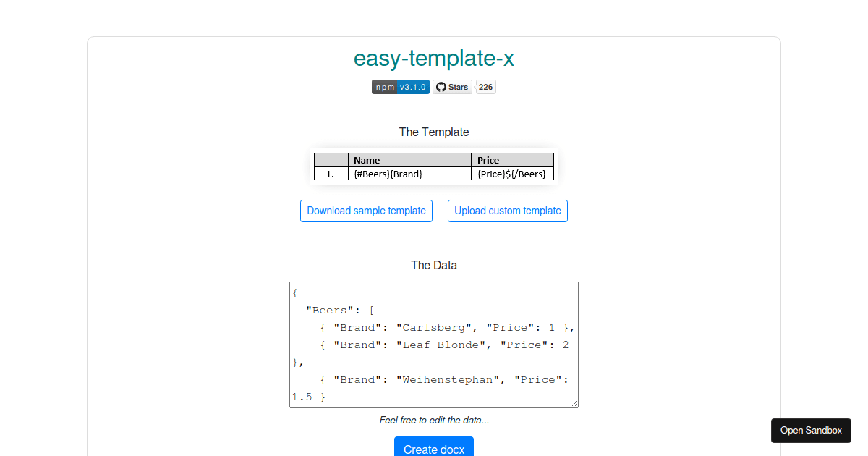
Task: Click Create docx to generate the document
Action: pyautogui.click(x=434, y=449)
